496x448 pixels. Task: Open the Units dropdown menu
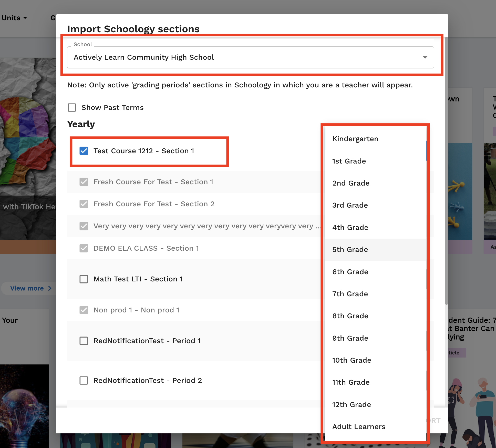[14, 18]
